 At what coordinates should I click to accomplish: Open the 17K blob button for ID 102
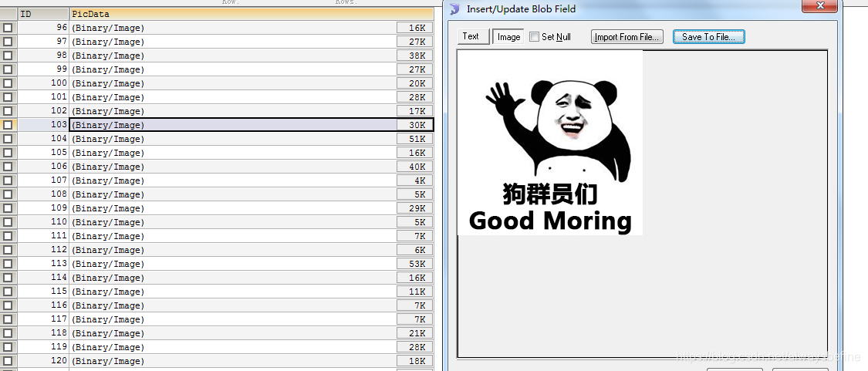click(x=414, y=111)
